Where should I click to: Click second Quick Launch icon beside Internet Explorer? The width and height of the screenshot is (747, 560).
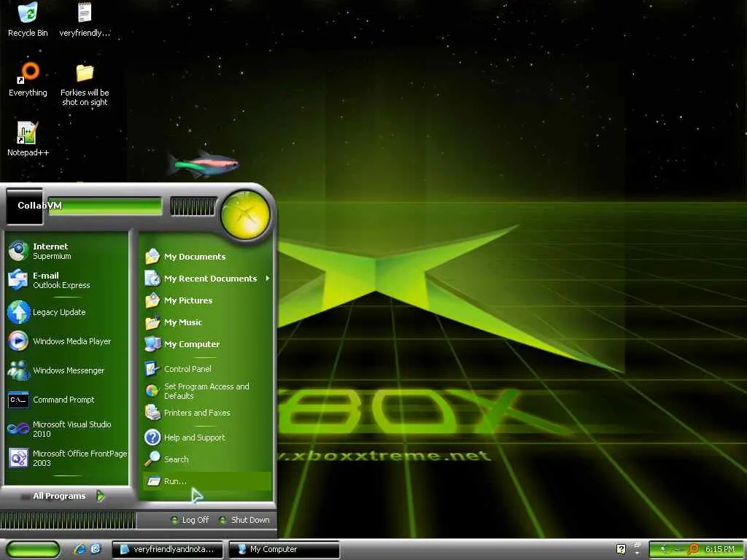coord(96,549)
